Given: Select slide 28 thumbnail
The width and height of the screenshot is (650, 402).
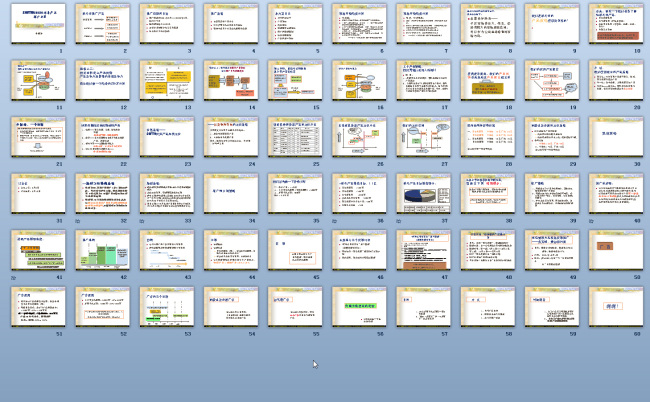Looking at the screenshot, I should coord(488,136).
